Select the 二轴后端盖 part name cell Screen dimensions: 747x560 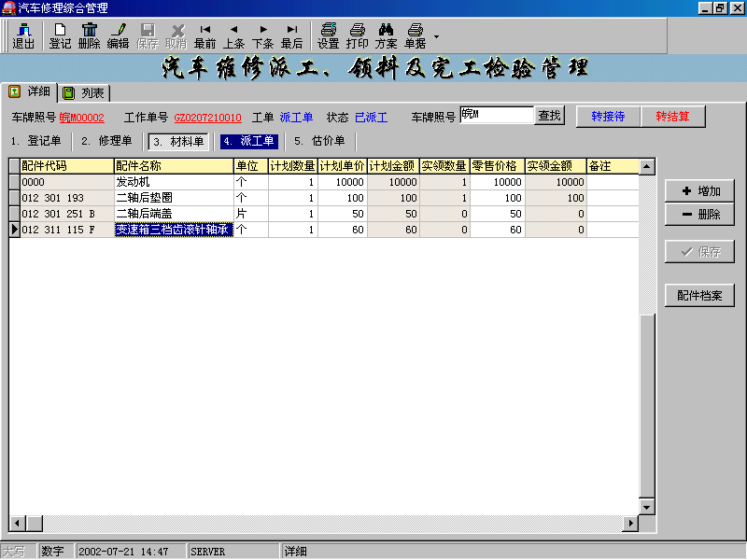174,214
